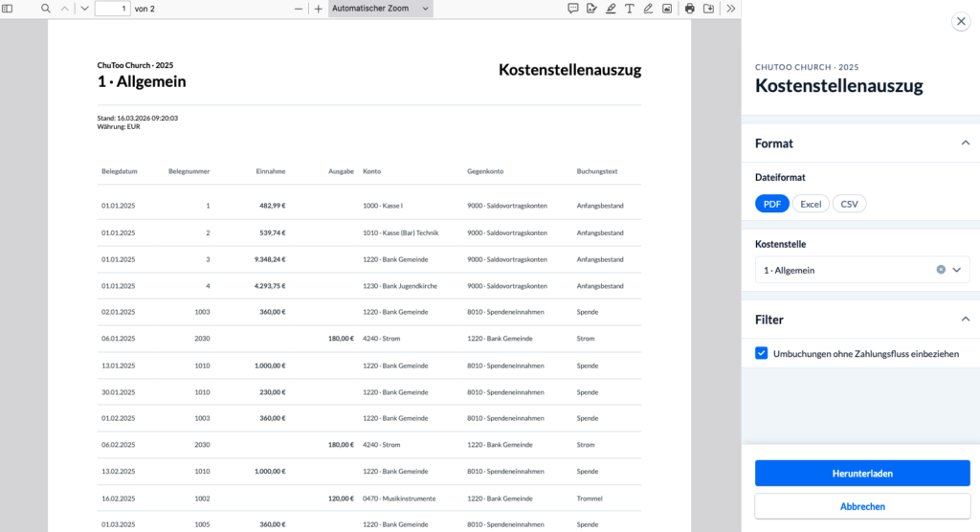Click the Ausgabe column header
The width and height of the screenshot is (980, 532).
tap(342, 171)
